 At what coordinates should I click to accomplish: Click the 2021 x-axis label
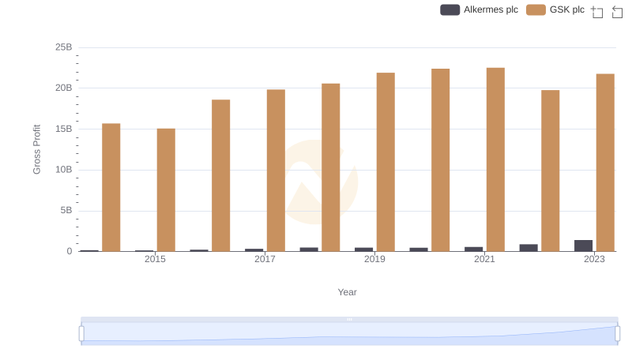(484, 259)
